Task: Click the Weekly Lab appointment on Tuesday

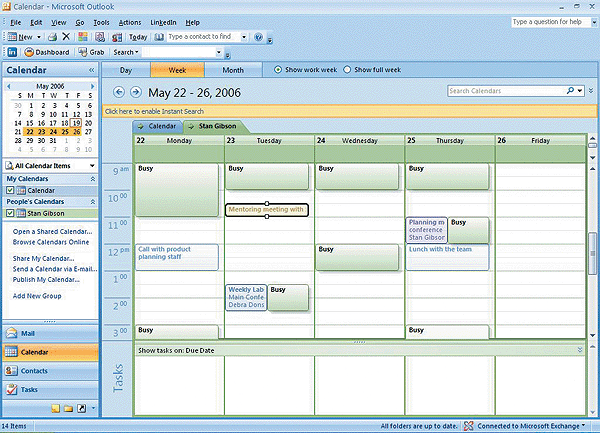Action: coord(246,297)
